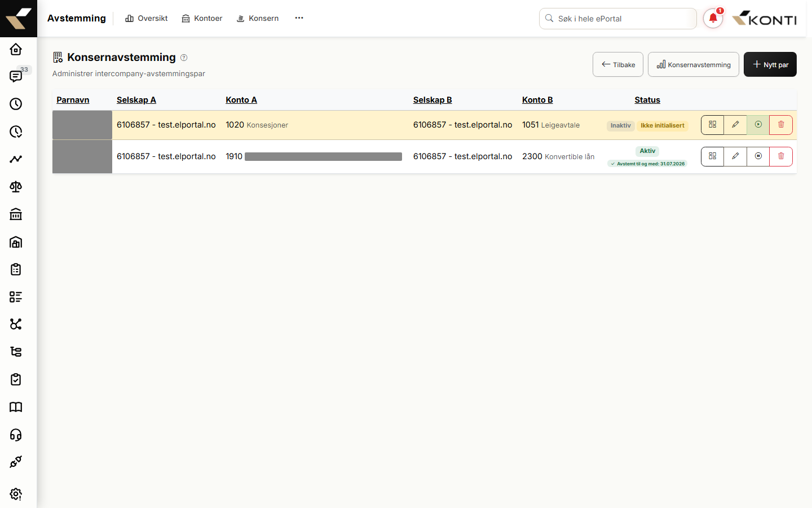812x508 pixels.
Task: Click the Avstemming module title
Action: pyautogui.click(x=77, y=19)
